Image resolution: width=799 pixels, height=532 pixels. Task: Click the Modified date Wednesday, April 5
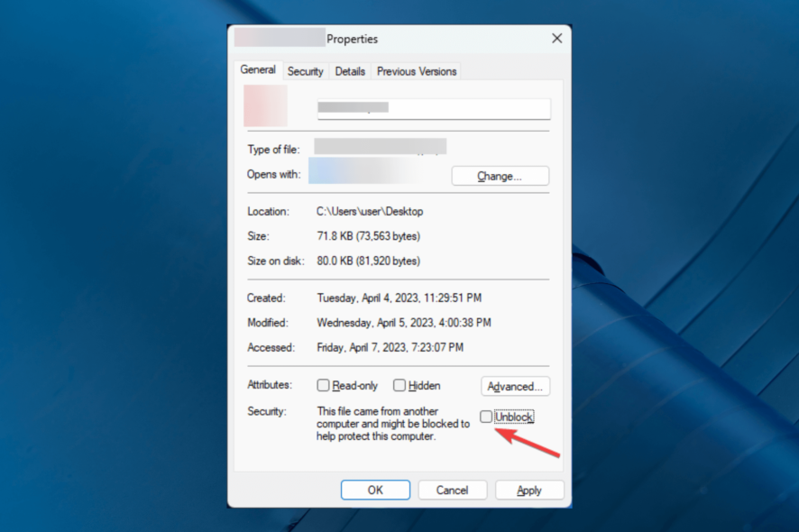tap(404, 323)
